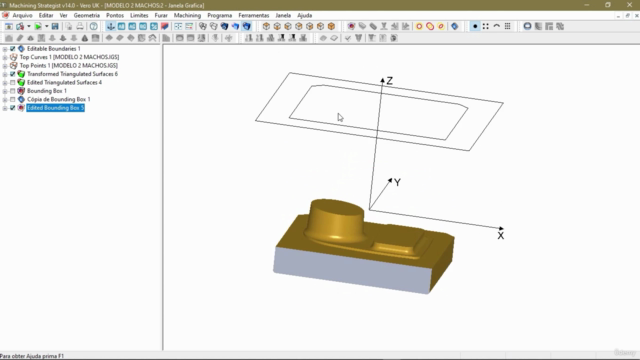Expand Cópia de Bounding Box 1 node
The image size is (640, 360).
click(5, 99)
